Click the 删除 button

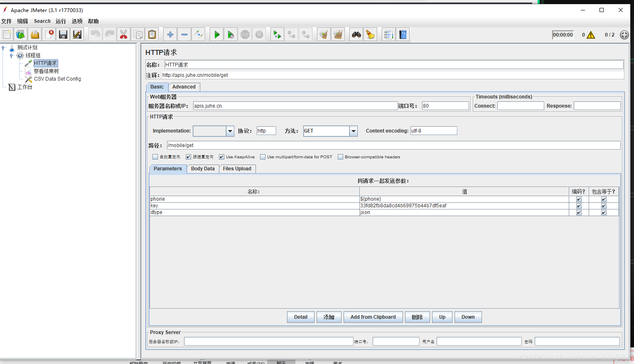[418, 317]
